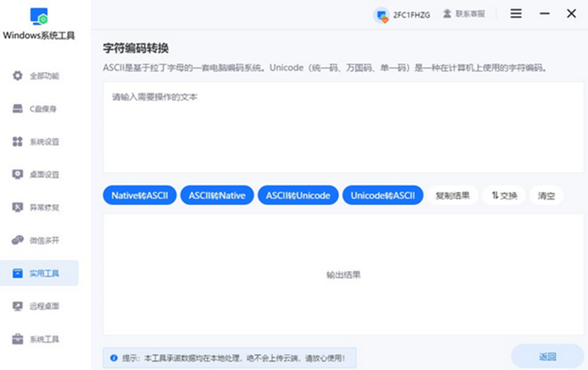Clear the text with 清空 button
588x370 pixels.
[546, 195]
